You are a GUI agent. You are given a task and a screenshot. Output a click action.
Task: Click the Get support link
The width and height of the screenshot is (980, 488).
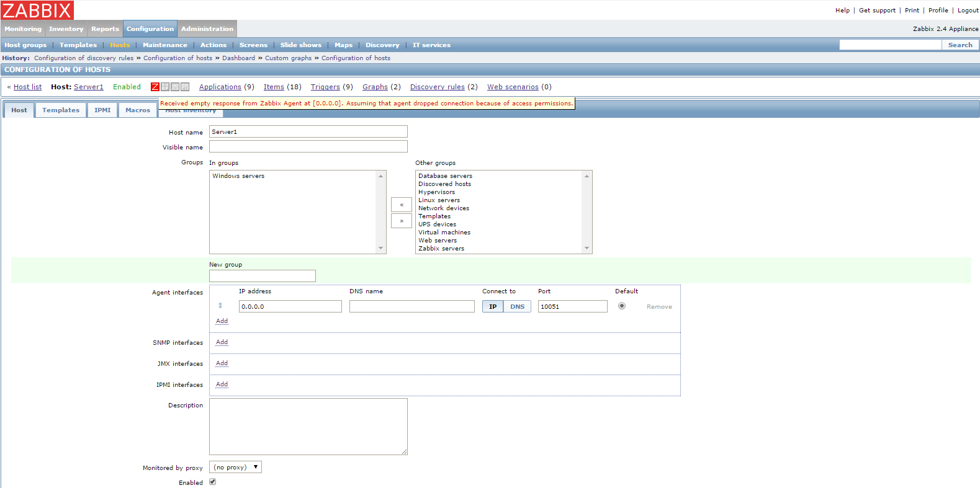click(x=877, y=11)
